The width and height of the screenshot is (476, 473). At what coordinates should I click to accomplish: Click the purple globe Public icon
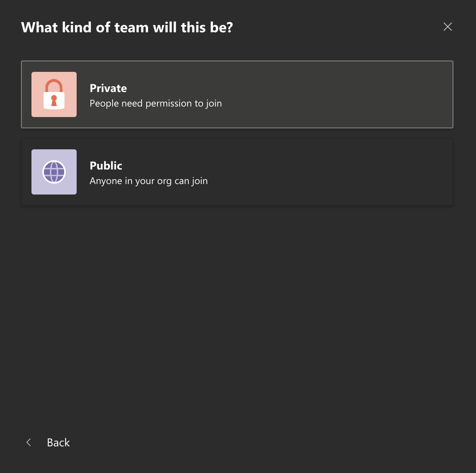click(54, 172)
